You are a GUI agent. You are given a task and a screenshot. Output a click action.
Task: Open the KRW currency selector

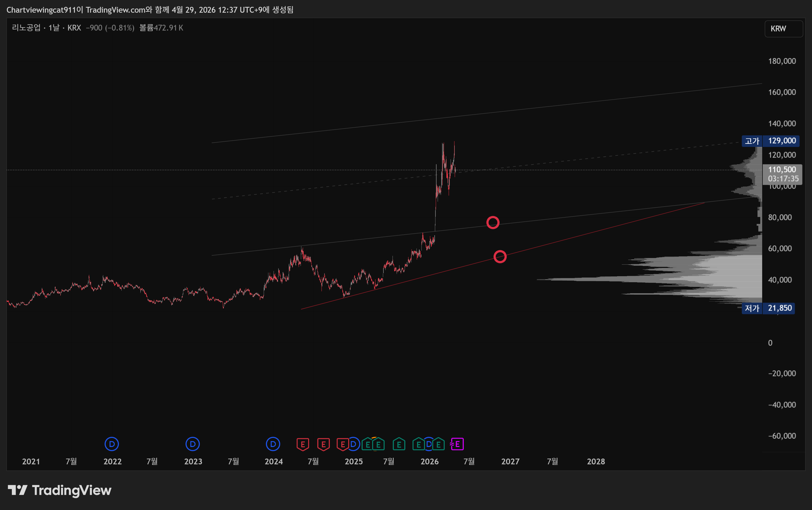(x=783, y=29)
